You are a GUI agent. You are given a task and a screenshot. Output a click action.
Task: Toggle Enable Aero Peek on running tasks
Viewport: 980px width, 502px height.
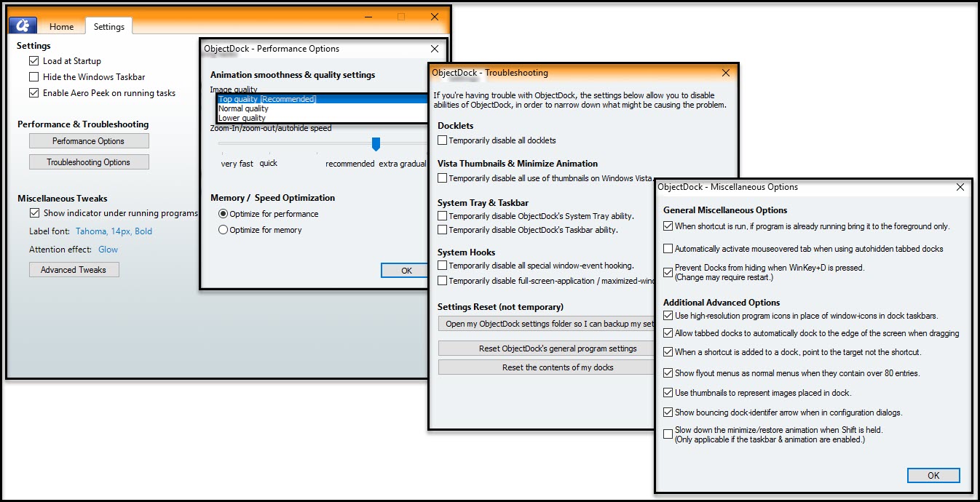click(x=34, y=93)
